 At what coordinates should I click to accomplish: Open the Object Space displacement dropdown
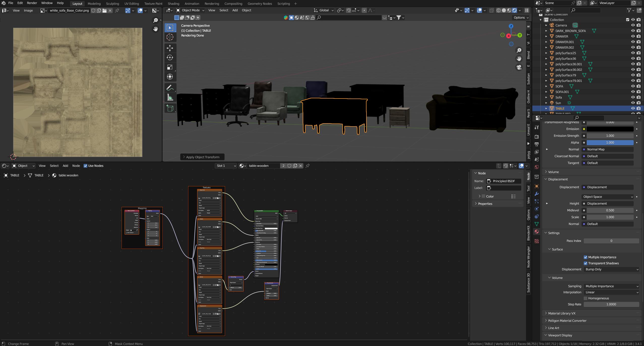tap(608, 197)
